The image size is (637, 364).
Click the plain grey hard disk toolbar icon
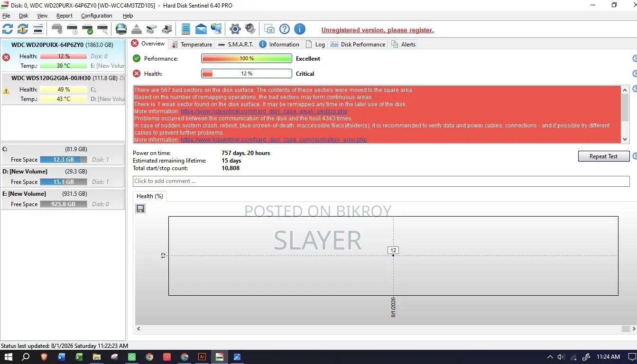point(57,29)
